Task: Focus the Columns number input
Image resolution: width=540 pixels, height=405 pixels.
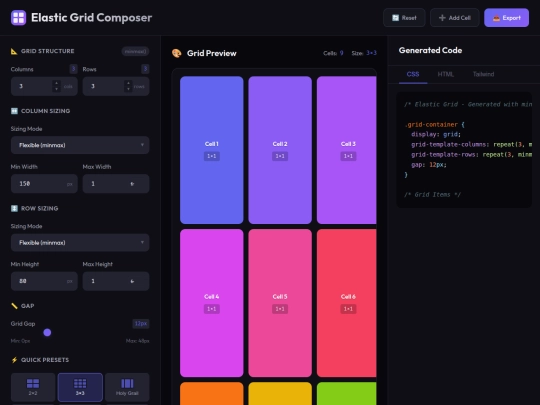Action: click(44, 86)
